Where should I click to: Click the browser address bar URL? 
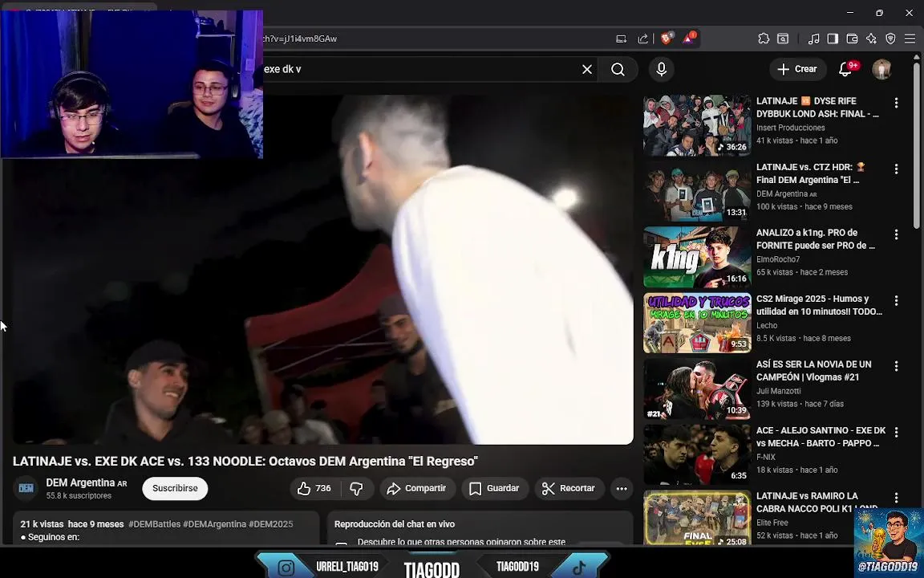[299, 39]
